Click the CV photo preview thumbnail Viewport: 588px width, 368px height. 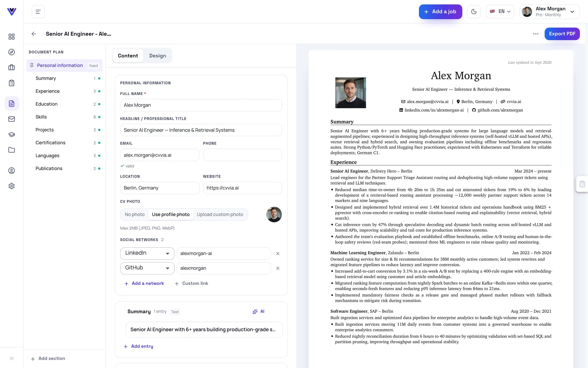274,214
